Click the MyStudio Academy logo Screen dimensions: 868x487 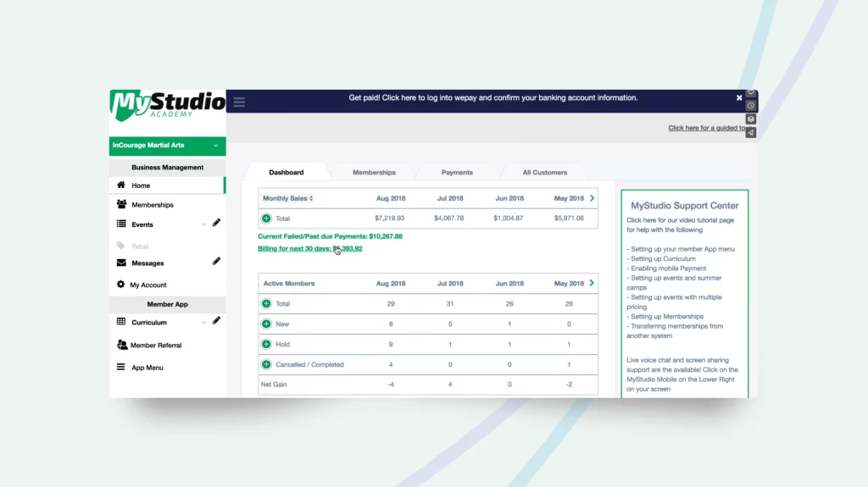point(168,105)
